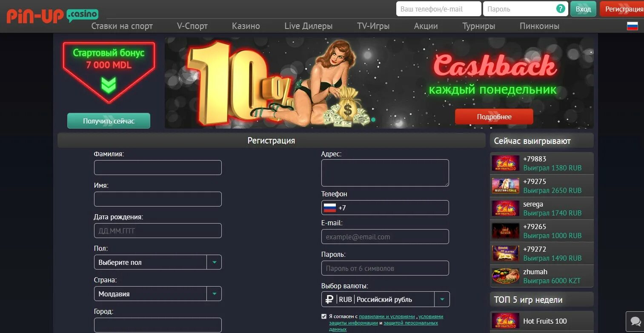Open Book of Aztec game thumbnail
The height and width of the screenshot is (333, 644).
point(505,253)
